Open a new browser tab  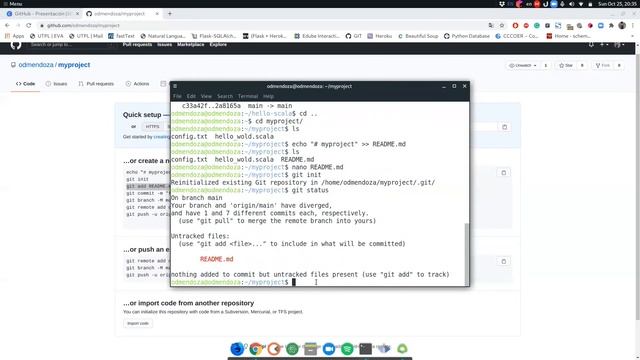[170, 13]
